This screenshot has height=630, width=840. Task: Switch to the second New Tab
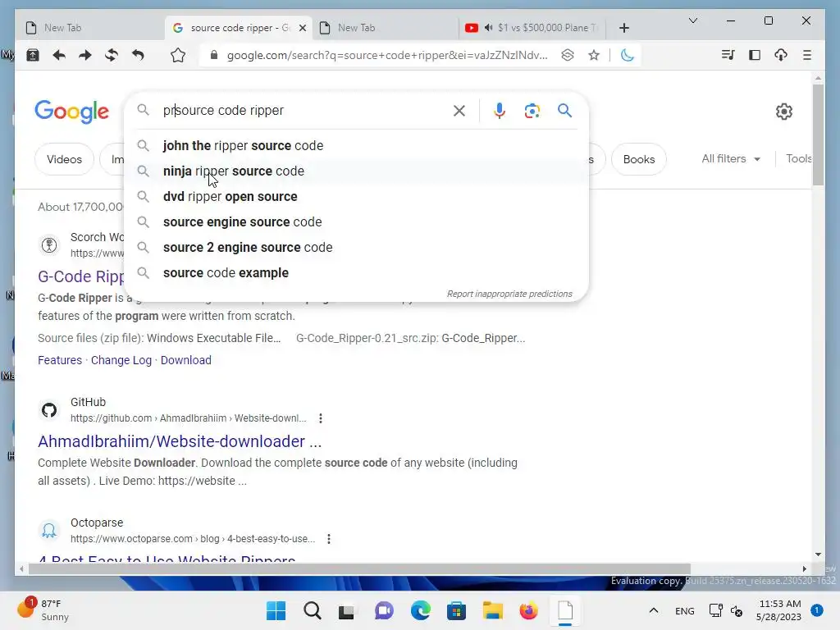pos(385,28)
